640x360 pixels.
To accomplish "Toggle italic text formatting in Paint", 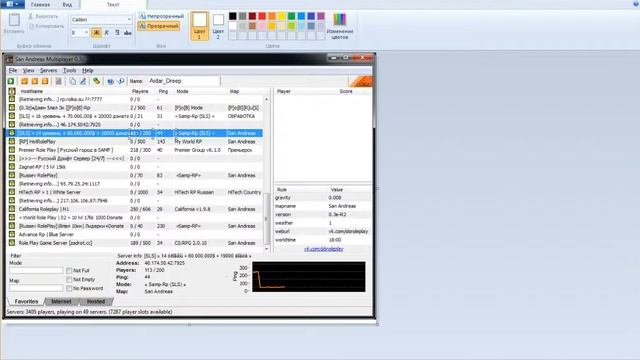I will pyautogui.click(x=107, y=32).
